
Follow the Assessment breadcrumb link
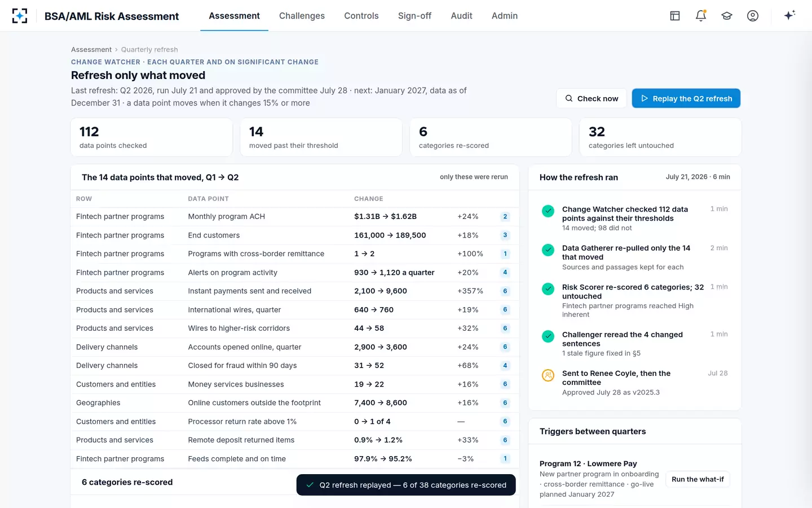[x=91, y=50]
